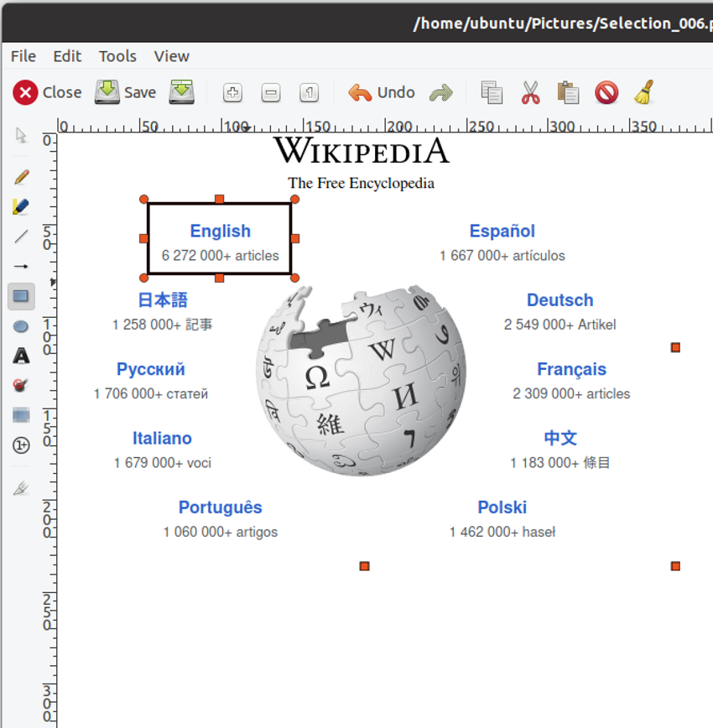Reset zoom to normal size icon
This screenshot has width=713, height=728.
click(309, 92)
